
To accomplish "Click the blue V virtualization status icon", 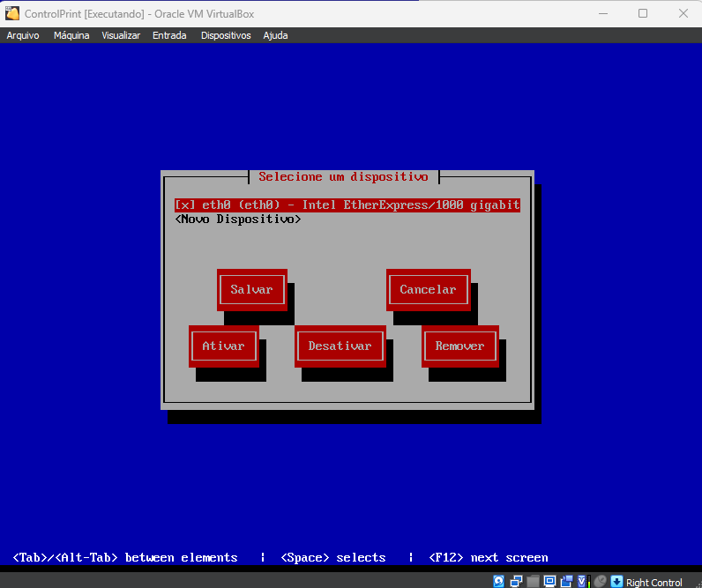I will [x=581, y=582].
